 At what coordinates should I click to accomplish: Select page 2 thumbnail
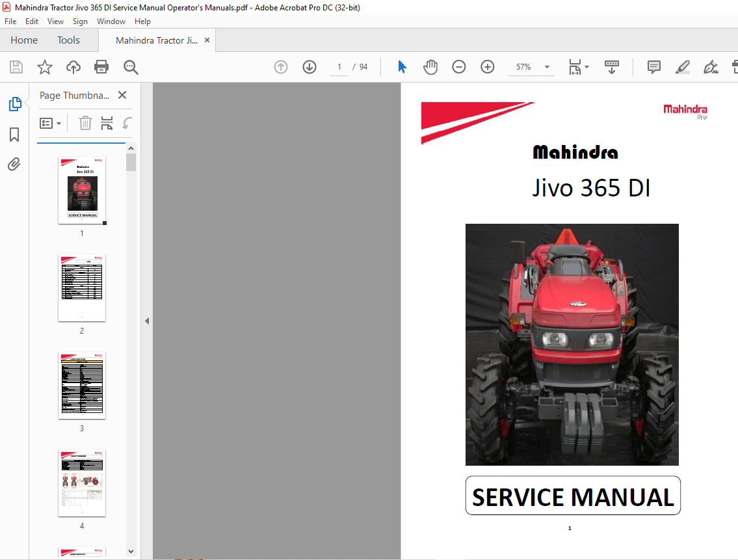[82, 287]
